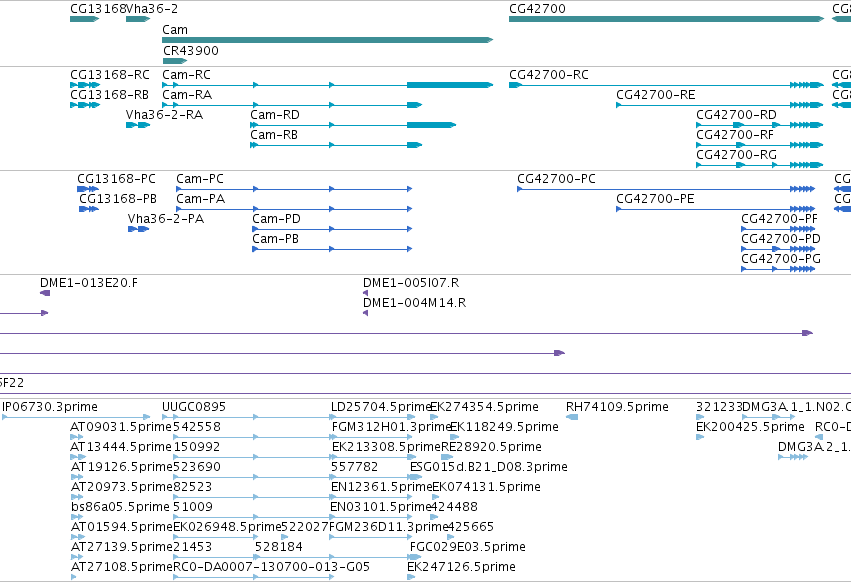The image size is (851, 582).
Task: Click the AT20973.5prime EST label
Action: tap(122, 488)
